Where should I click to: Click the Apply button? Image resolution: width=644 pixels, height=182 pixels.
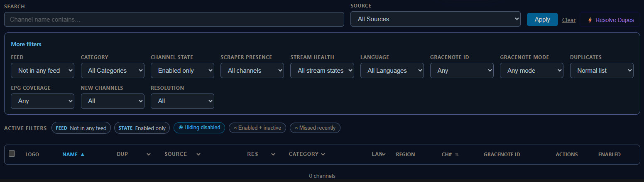point(542,20)
